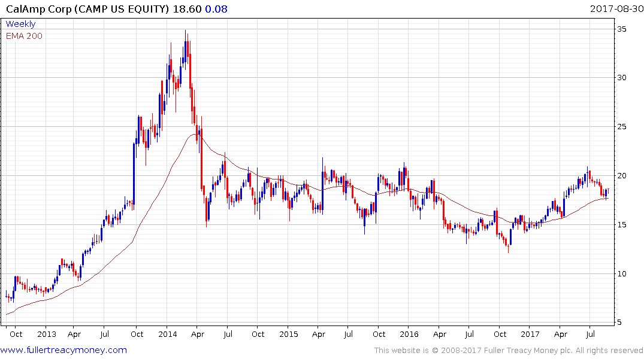The image size is (644, 359).
Task: Click the 35 price axis label
Action: click(x=622, y=29)
